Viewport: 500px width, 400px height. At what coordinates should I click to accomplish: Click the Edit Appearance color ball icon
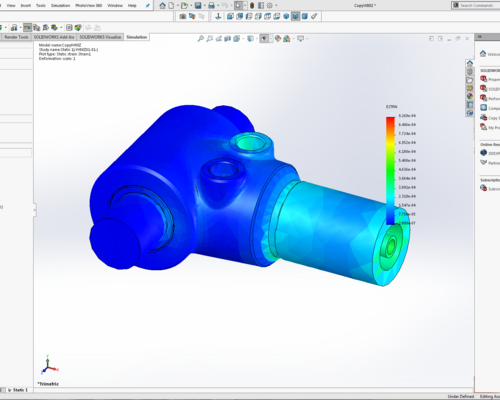pos(278,39)
